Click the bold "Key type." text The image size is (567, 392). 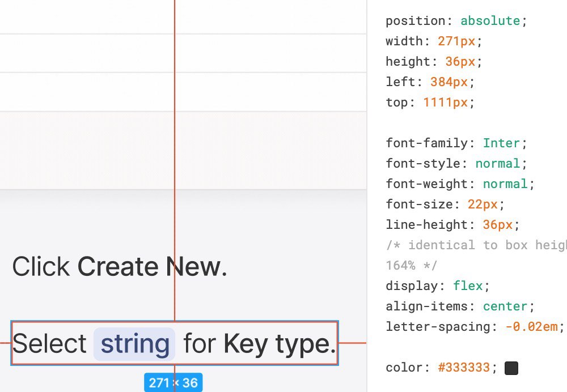point(280,344)
